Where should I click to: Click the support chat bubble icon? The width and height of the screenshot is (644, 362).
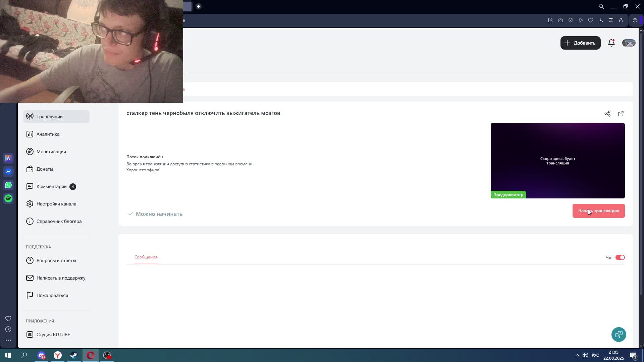pyautogui.click(x=619, y=334)
